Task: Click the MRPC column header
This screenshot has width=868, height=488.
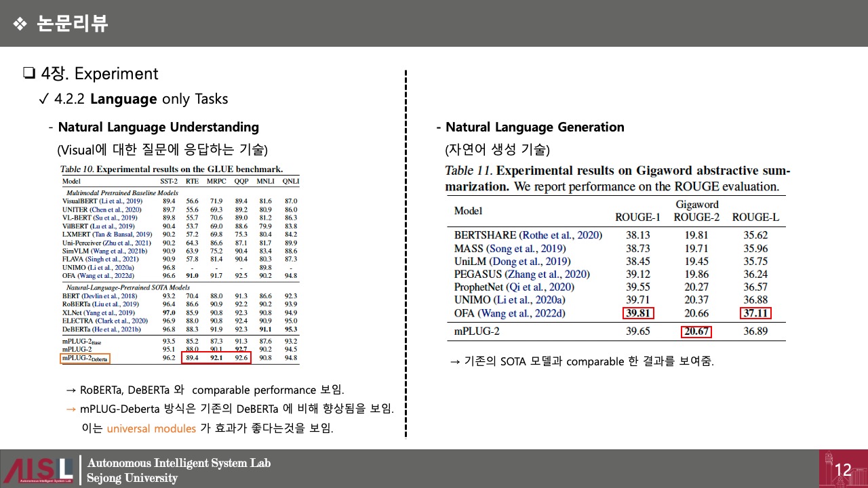Action: click(x=216, y=182)
